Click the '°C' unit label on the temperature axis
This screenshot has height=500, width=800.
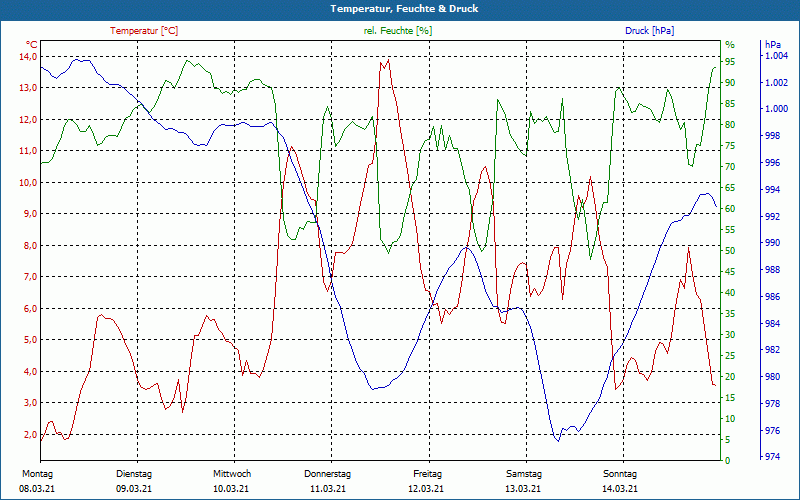(x=31, y=45)
